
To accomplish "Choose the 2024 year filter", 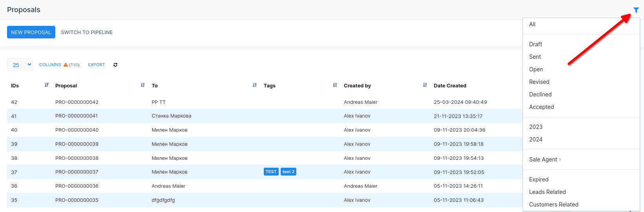I will coord(536,140).
